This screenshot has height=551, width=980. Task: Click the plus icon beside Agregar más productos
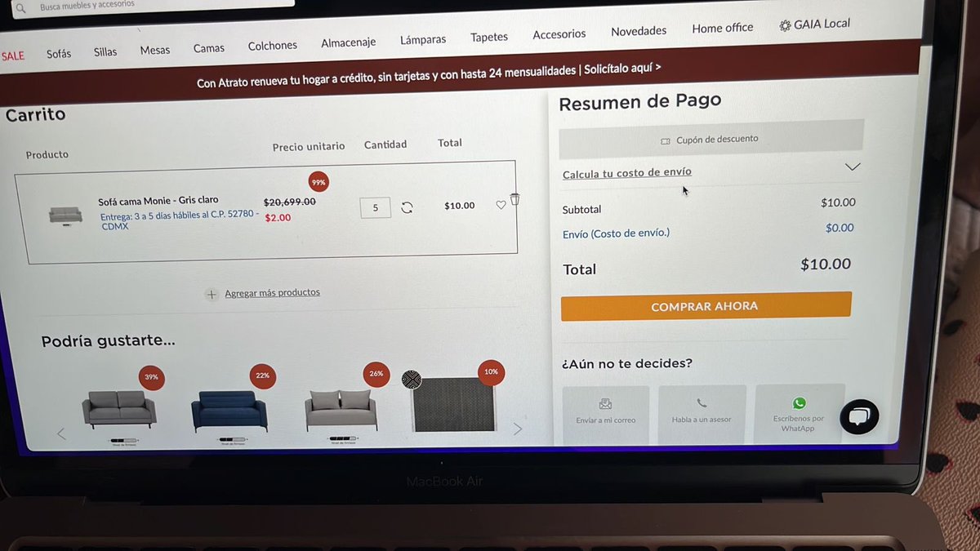pyautogui.click(x=212, y=295)
